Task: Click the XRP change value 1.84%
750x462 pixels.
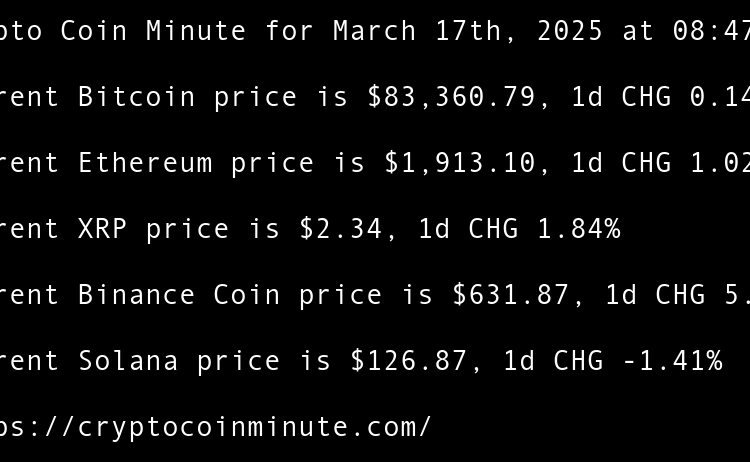Action: pos(579,229)
